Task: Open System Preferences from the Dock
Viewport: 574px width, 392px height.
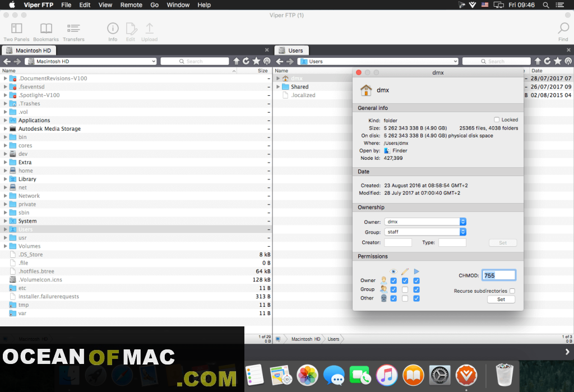Action: point(439,375)
